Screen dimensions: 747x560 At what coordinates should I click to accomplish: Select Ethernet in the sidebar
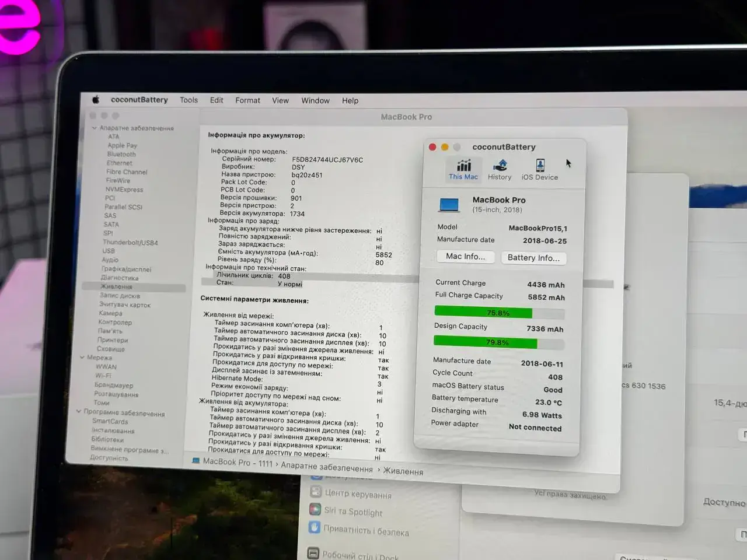click(120, 163)
